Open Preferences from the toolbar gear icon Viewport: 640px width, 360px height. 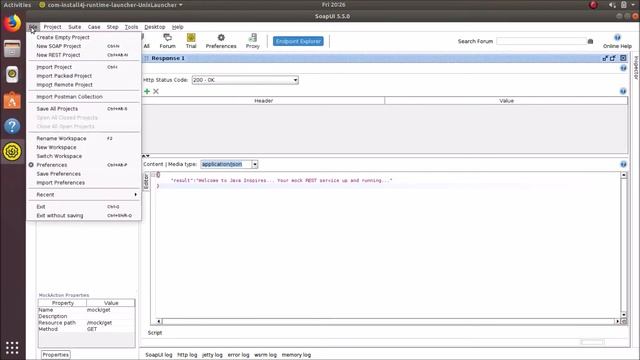[221, 41]
